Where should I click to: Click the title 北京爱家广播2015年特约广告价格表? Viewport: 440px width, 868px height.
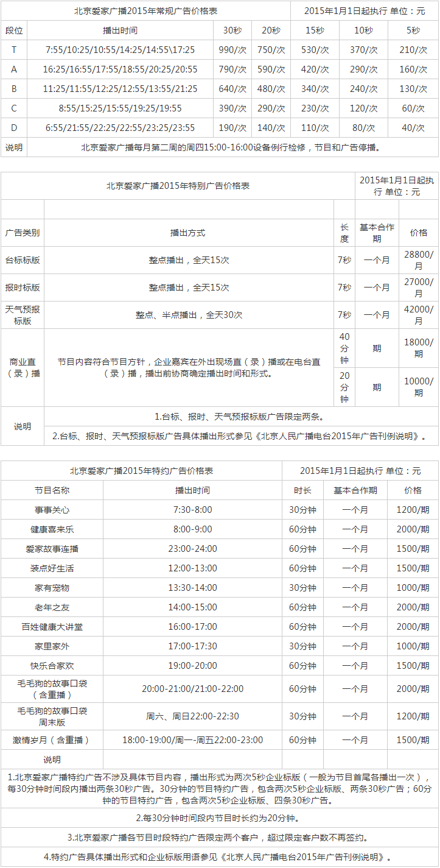(x=141, y=471)
